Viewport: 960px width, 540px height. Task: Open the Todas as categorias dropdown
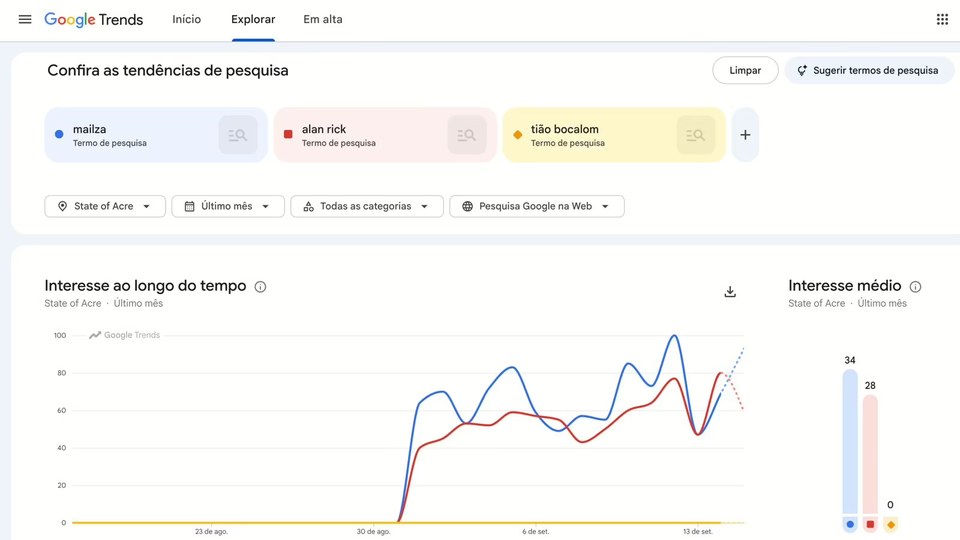coord(367,206)
